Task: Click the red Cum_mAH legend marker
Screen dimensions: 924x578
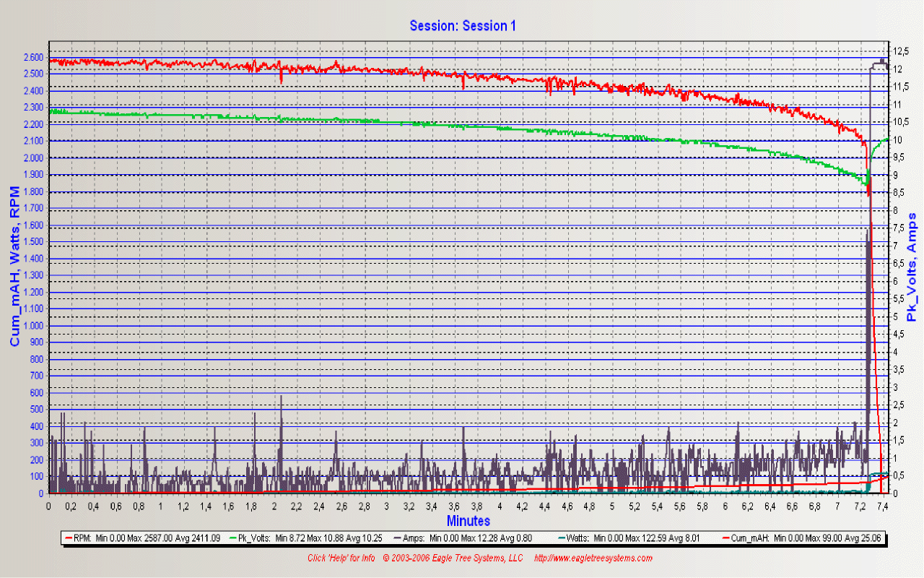Action: pyautogui.click(x=724, y=538)
